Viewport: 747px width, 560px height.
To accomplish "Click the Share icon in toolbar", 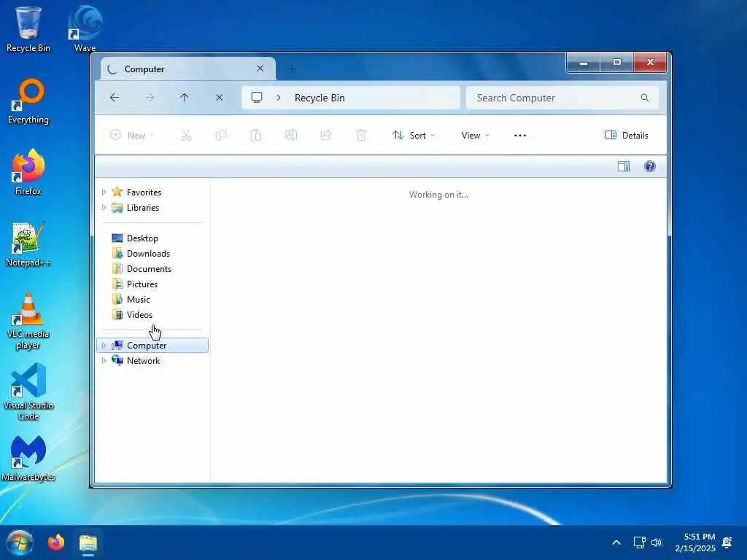I will click(x=326, y=135).
